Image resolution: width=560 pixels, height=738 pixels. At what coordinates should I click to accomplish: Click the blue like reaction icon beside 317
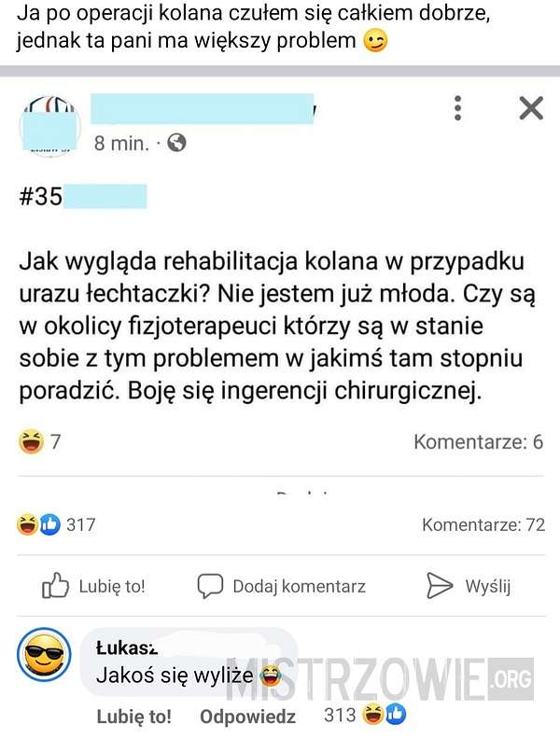pos(49,524)
